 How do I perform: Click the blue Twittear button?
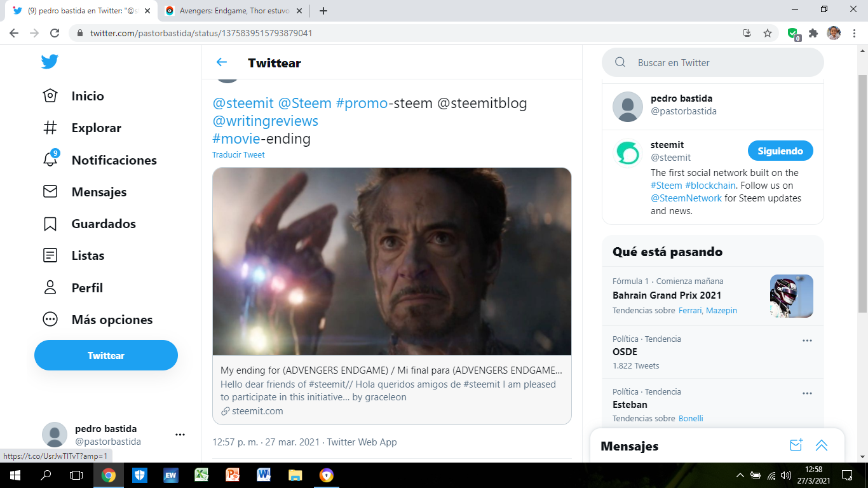click(x=106, y=355)
